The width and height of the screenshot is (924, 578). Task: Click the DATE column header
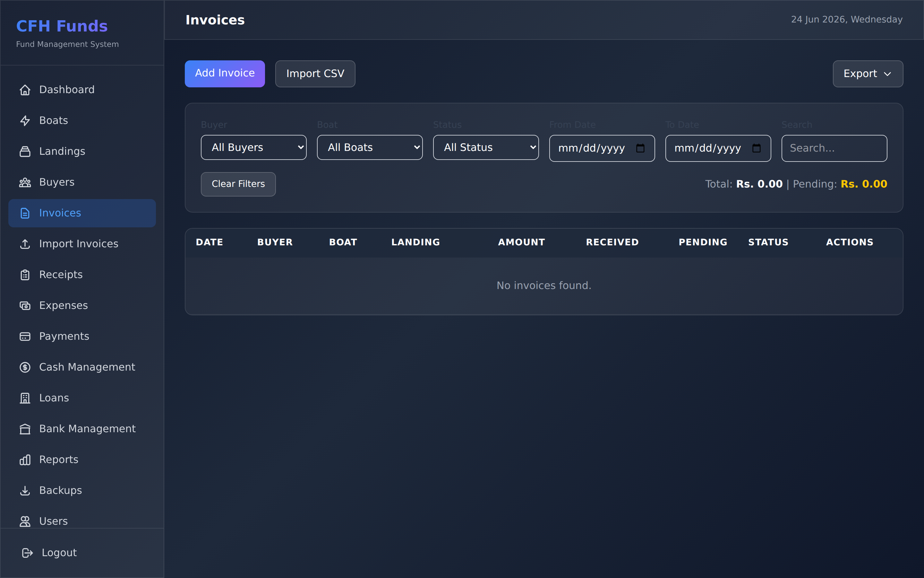pyautogui.click(x=209, y=242)
